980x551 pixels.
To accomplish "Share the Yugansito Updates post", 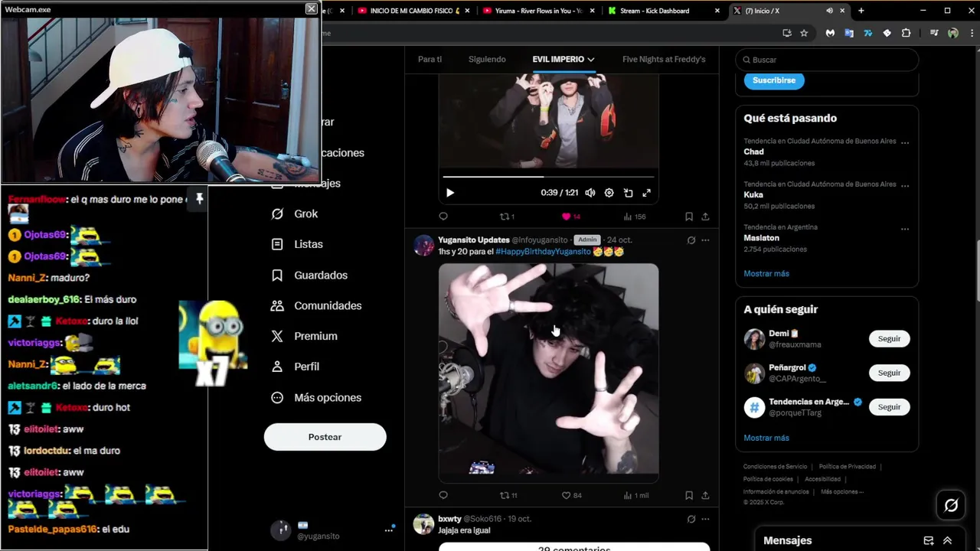I will pos(705,495).
